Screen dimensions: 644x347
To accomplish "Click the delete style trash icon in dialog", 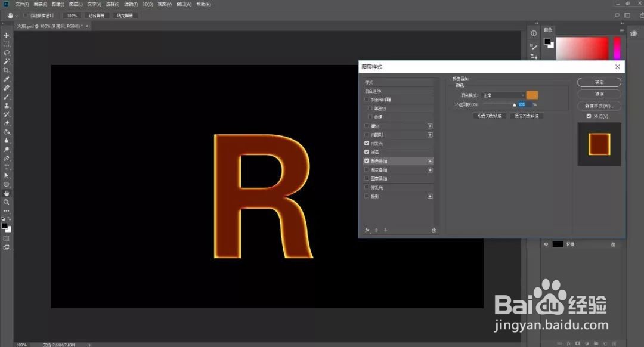I will pos(434,230).
